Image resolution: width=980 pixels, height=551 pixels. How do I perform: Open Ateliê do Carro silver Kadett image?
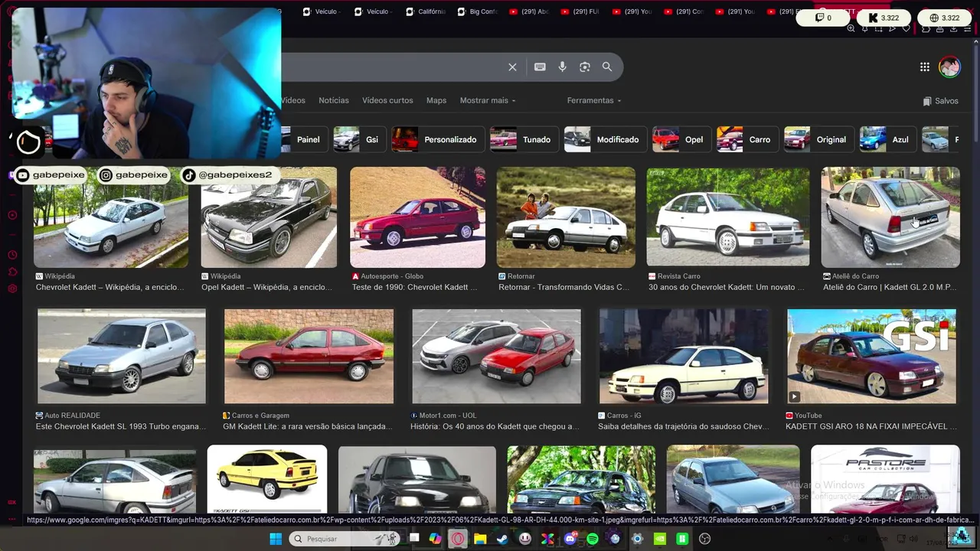(x=890, y=217)
